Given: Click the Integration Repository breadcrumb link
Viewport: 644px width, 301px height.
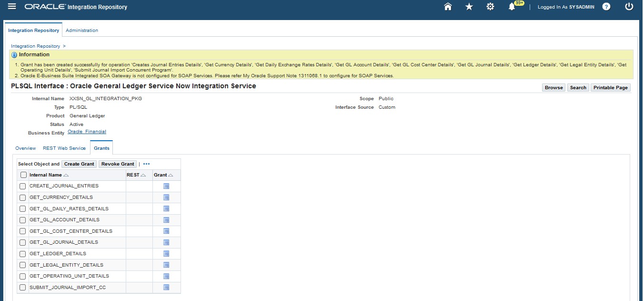Looking at the screenshot, I should [36, 46].
